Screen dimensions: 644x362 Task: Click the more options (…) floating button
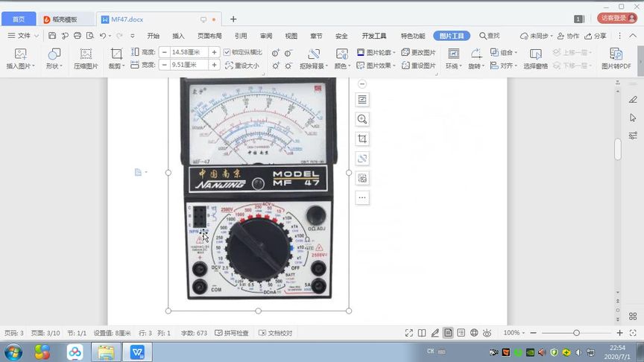[362, 197]
